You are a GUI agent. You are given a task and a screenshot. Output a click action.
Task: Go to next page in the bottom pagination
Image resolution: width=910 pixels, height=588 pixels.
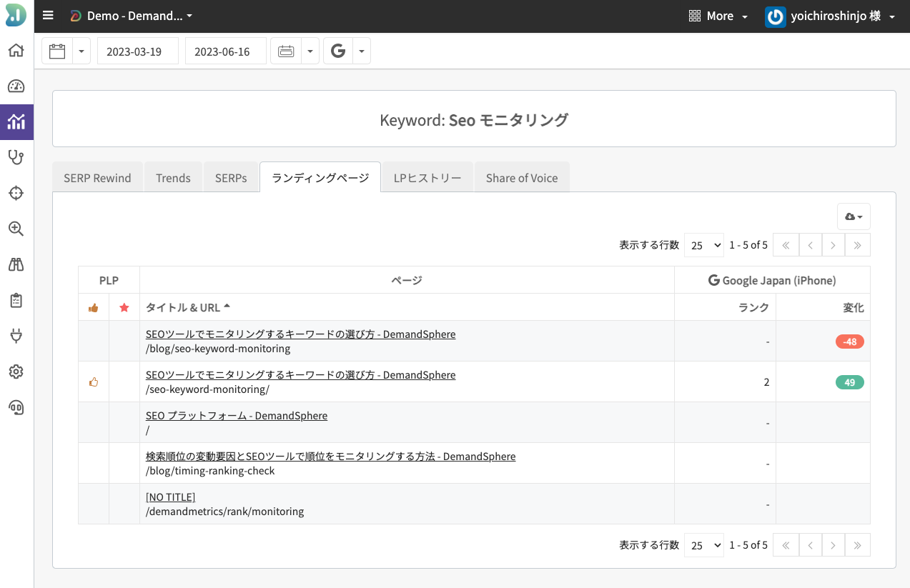coord(834,545)
